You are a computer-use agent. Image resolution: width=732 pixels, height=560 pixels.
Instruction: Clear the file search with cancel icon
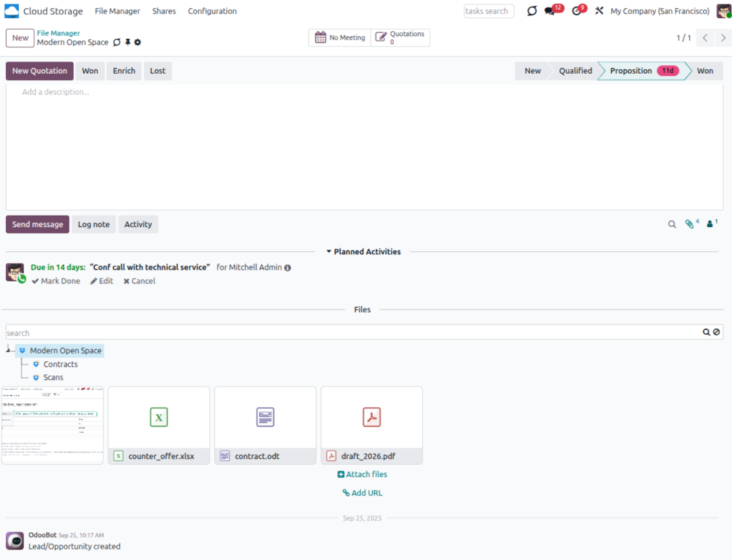pyautogui.click(x=716, y=332)
